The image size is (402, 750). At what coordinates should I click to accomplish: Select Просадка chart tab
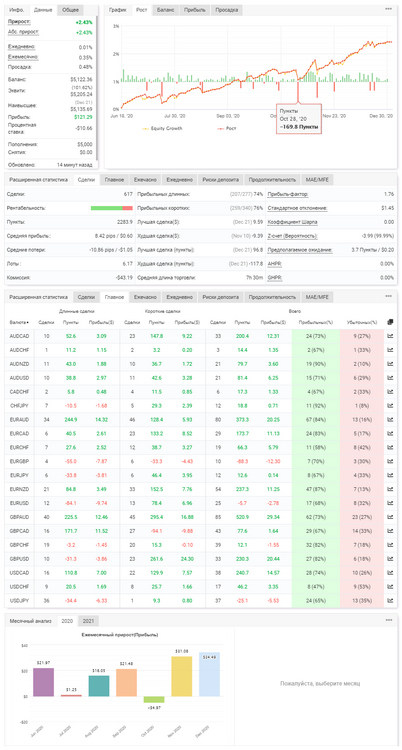click(x=226, y=10)
